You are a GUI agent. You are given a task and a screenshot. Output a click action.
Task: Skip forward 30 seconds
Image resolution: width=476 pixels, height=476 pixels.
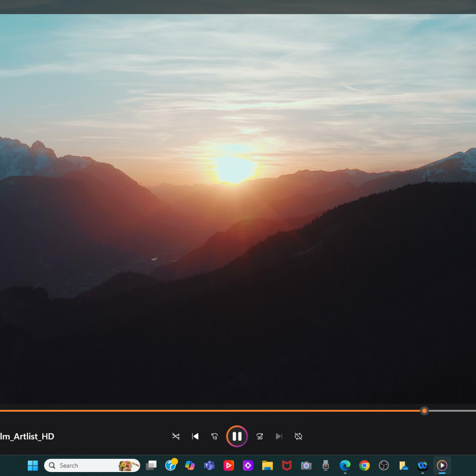(x=259, y=436)
